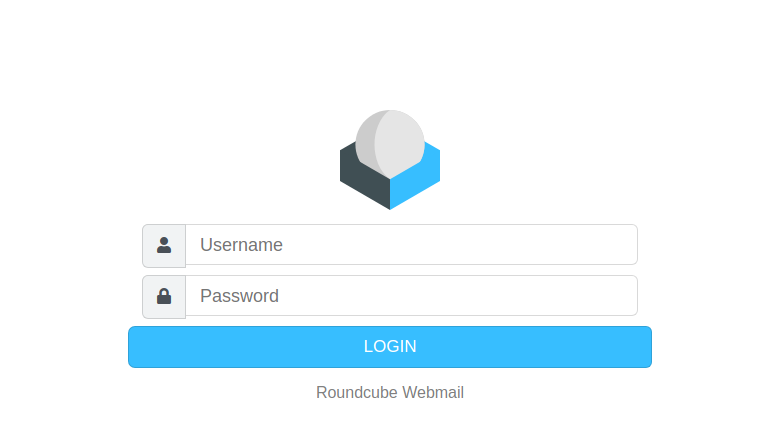Select the gray box holding the lock icon
The image size is (780, 441).
[x=164, y=297]
